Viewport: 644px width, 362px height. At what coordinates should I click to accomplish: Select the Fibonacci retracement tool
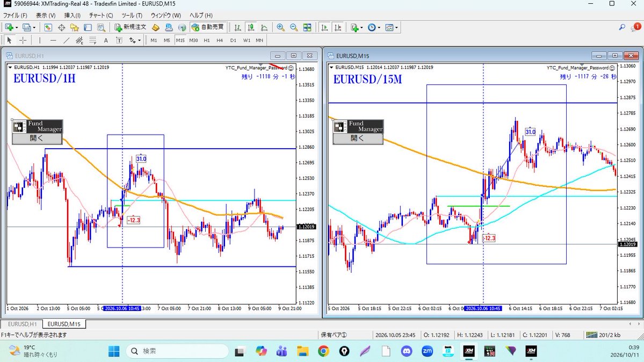click(x=93, y=40)
